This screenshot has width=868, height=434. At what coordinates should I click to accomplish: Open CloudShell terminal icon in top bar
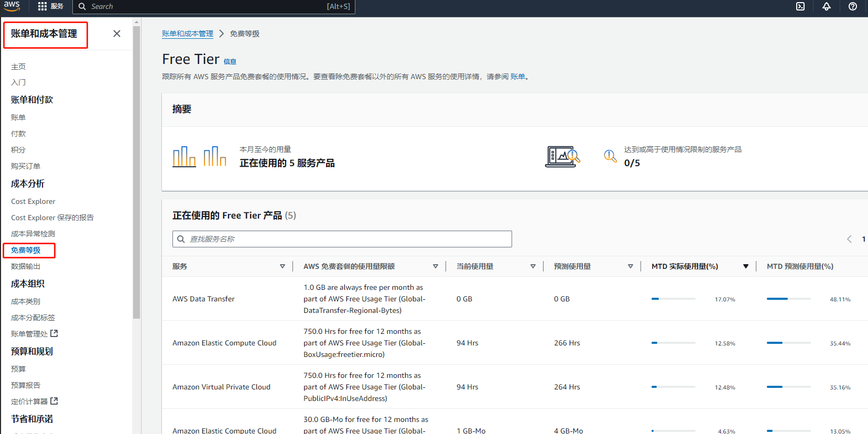pos(800,6)
